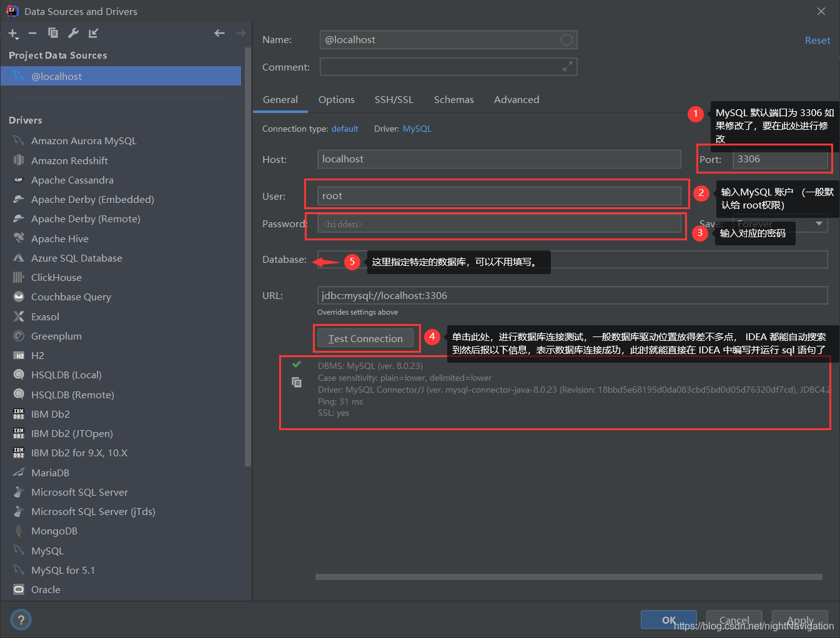Viewport: 840px width, 638px height.
Task: Click the color circle in Name field
Action: point(566,40)
